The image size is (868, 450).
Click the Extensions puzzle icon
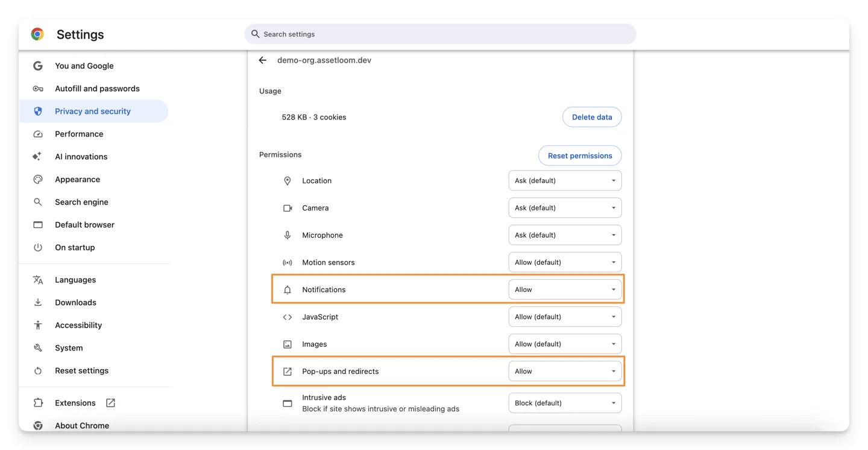click(38, 403)
